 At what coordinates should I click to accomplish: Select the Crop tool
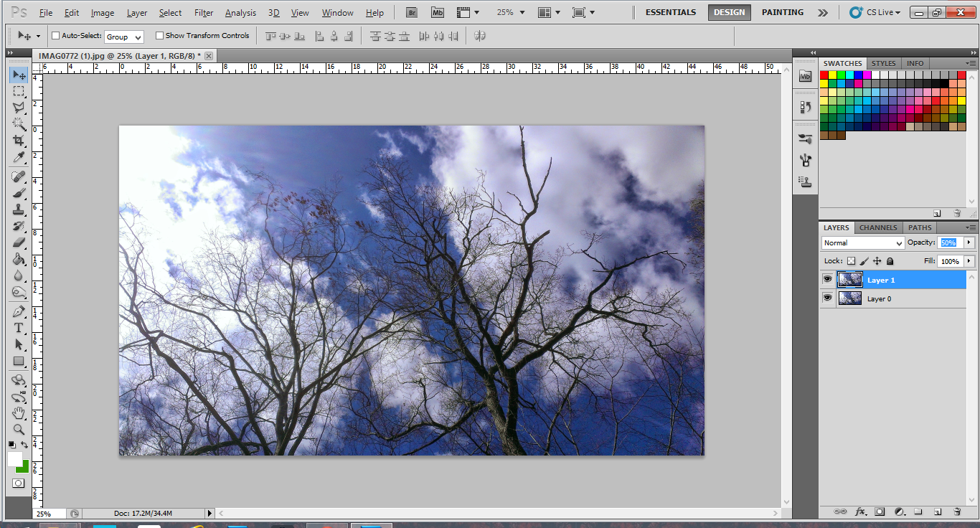tap(19, 141)
